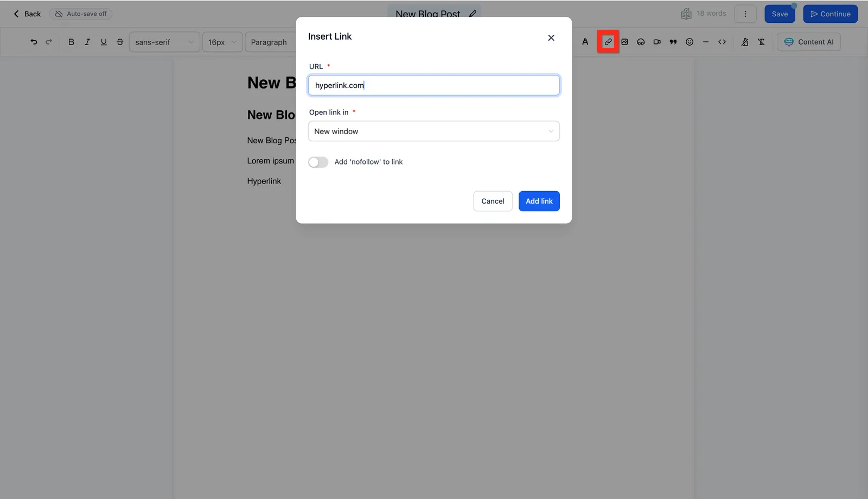868x499 pixels.
Task: Expand the 'Open link in' dropdown
Action: click(x=434, y=131)
